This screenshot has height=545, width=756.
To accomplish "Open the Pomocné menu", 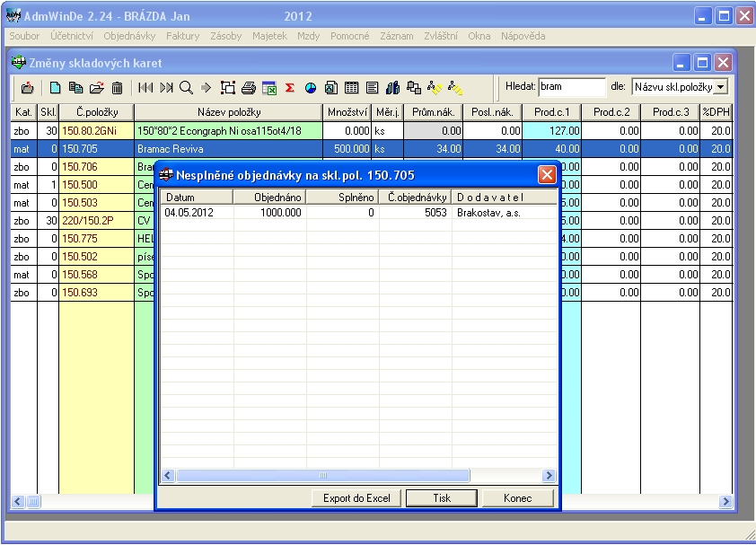I will pos(349,36).
